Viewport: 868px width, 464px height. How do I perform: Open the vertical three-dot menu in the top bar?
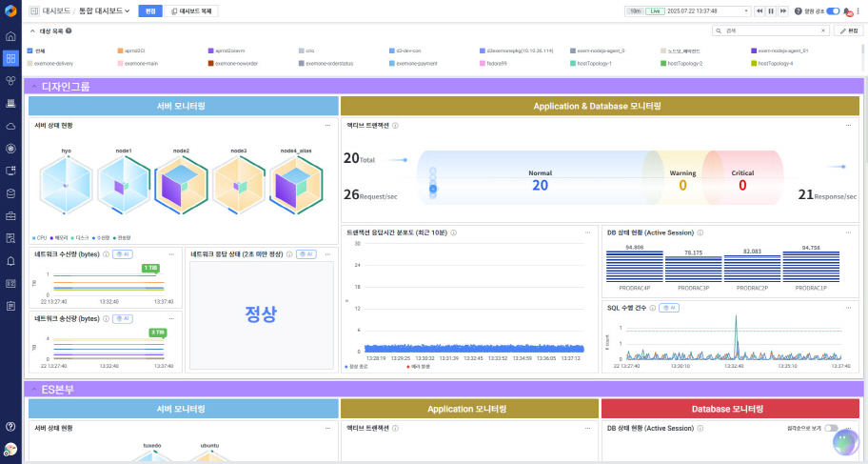858,11
